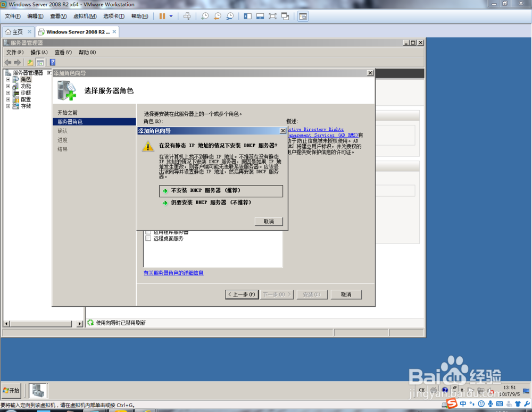Expand the 存储 tree node
Viewport: 532px width, 412px height.
8,106
